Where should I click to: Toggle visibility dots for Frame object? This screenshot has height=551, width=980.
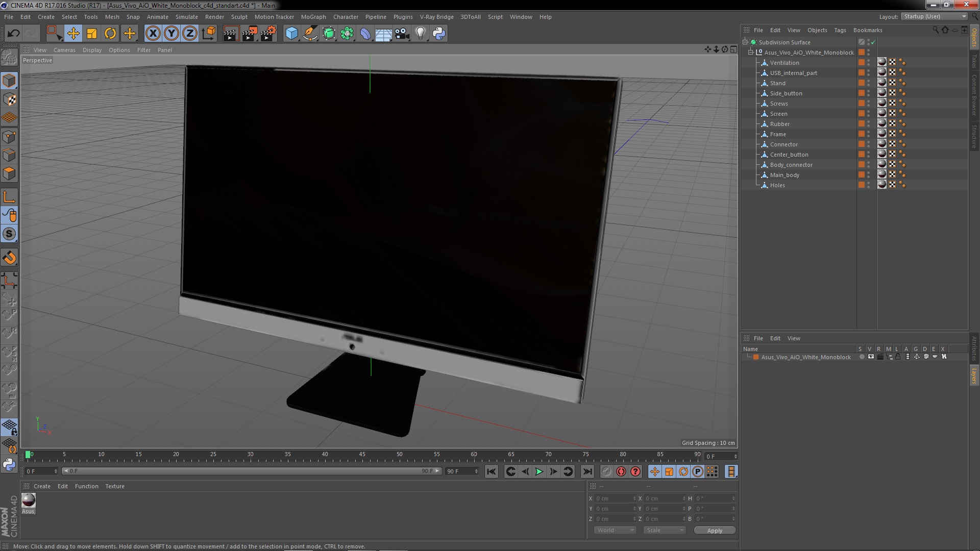point(869,134)
